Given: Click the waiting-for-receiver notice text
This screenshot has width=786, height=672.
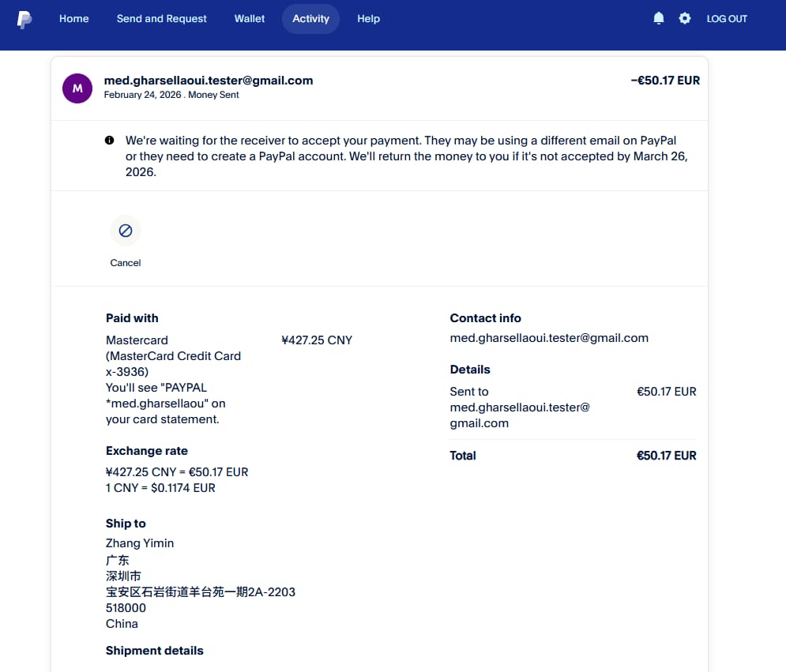Looking at the screenshot, I should (x=407, y=156).
